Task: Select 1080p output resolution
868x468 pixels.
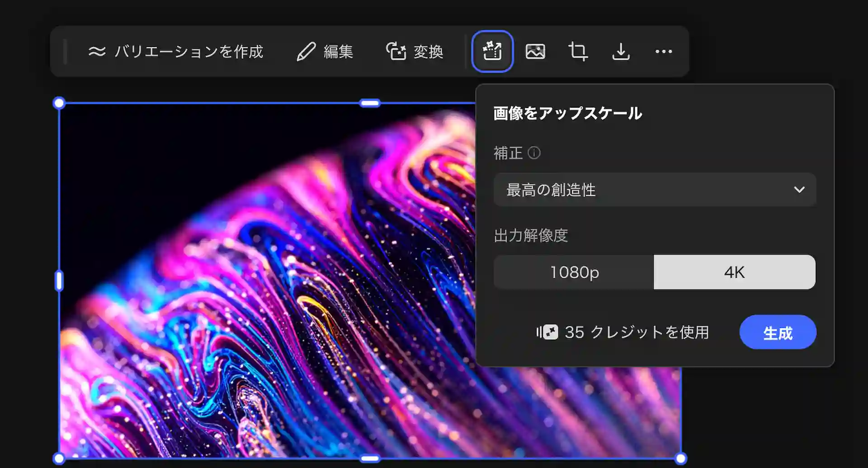Action: [574, 272]
